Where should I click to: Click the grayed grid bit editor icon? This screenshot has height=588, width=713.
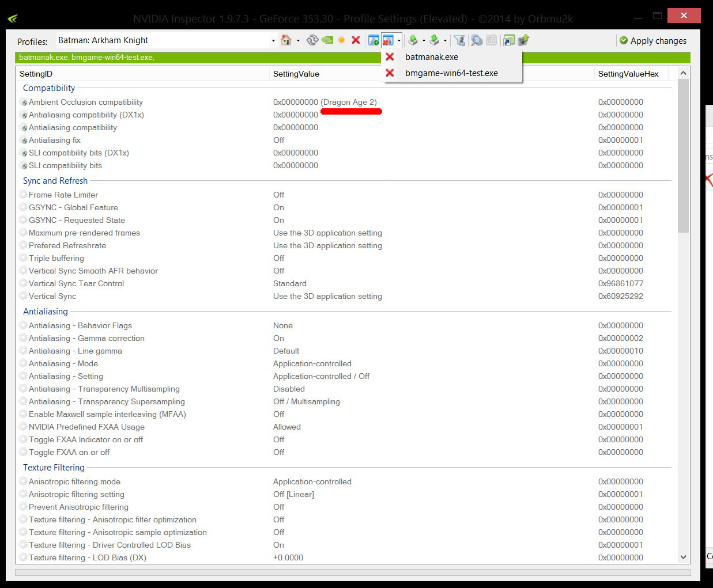[x=491, y=40]
